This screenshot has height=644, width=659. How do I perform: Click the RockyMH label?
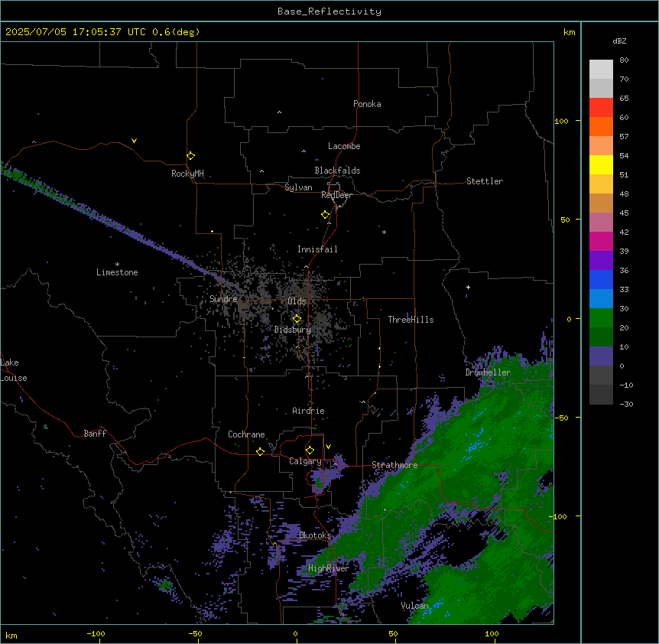pyautogui.click(x=187, y=174)
